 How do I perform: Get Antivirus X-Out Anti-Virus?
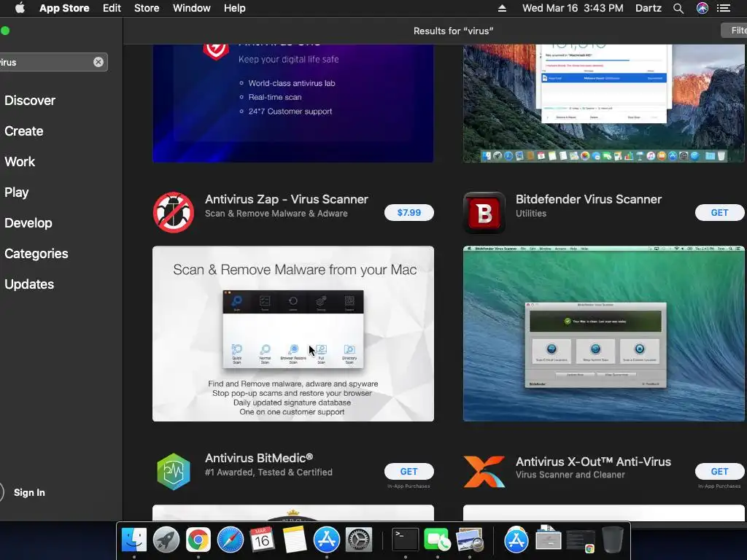[720, 472]
